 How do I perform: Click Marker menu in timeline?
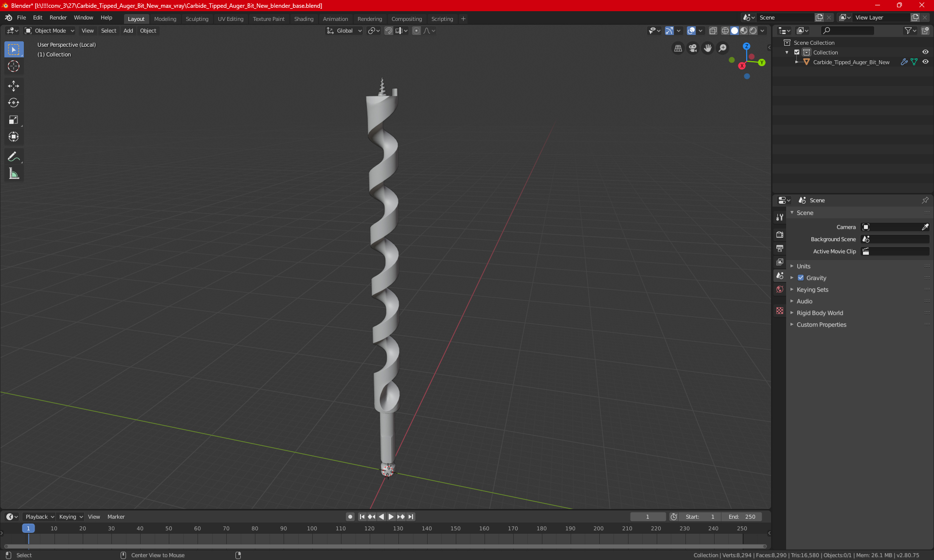click(x=116, y=517)
